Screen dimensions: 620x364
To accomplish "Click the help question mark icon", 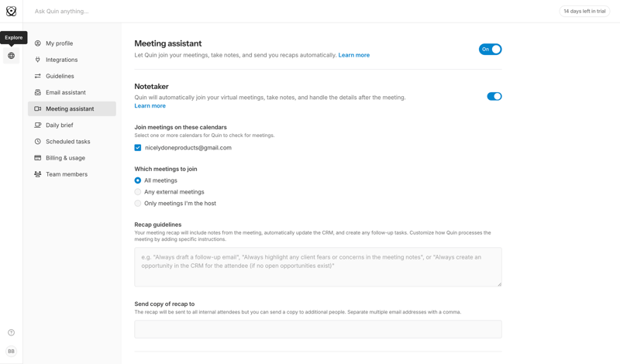I will tap(11, 332).
